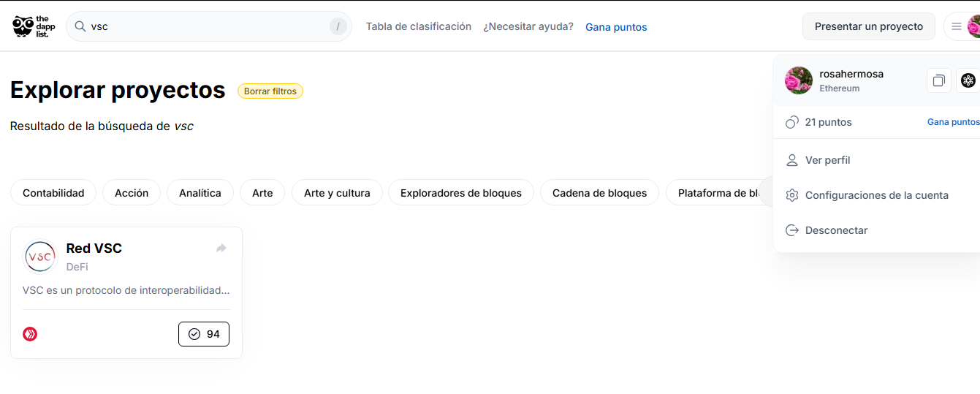980x394 pixels.
Task: Click the rosahermosa profile avatar in dropdown
Action: click(799, 80)
